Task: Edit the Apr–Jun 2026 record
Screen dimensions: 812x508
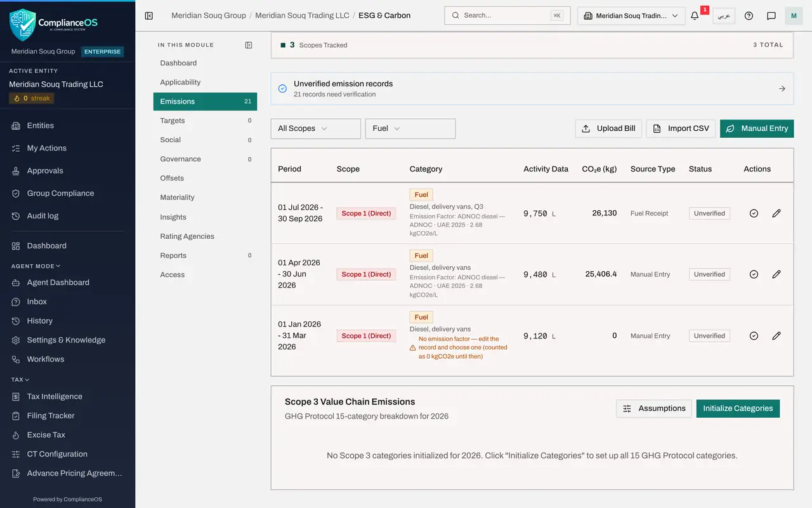Action: [x=776, y=274]
